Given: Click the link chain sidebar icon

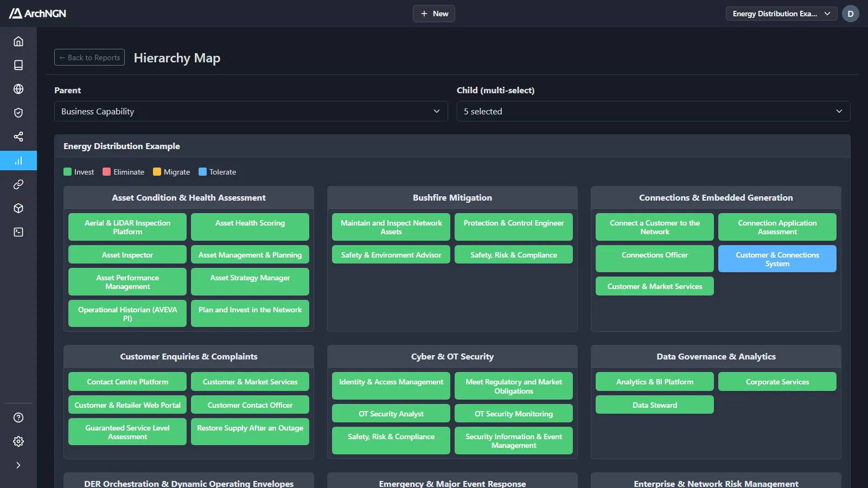Looking at the screenshot, I should coord(18,184).
